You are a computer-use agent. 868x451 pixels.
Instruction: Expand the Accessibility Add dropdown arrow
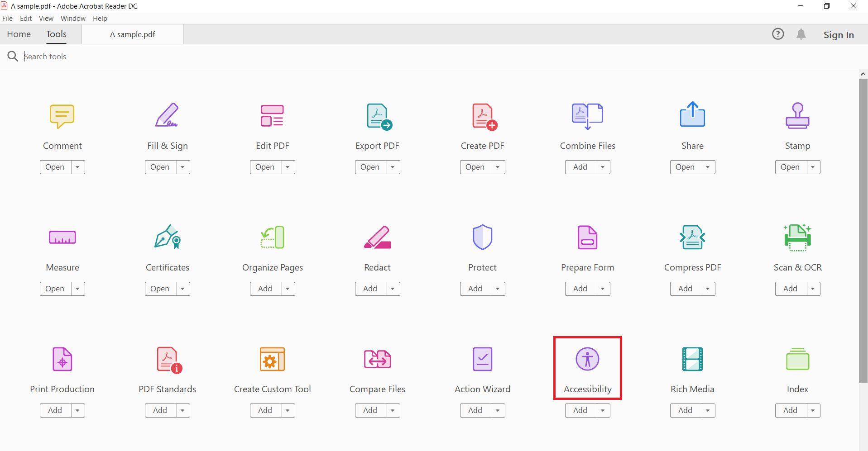(x=603, y=410)
